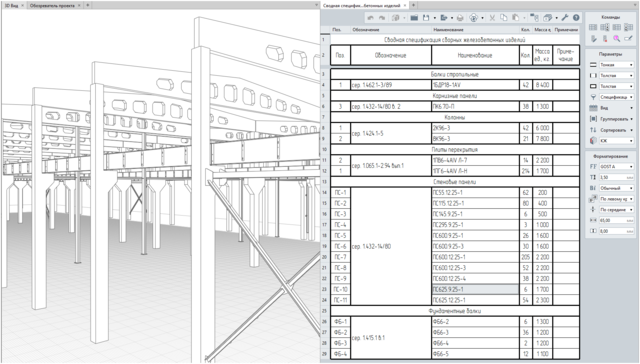This screenshot has height=364, width=640.
Task: Click the Save floppy-disk toolbar icon
Action: coord(426,18)
